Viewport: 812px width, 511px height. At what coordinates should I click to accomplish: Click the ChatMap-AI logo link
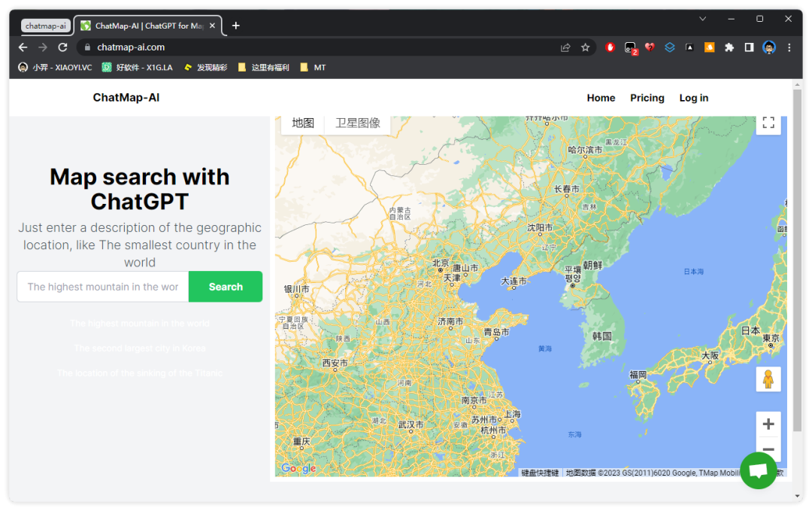[126, 97]
